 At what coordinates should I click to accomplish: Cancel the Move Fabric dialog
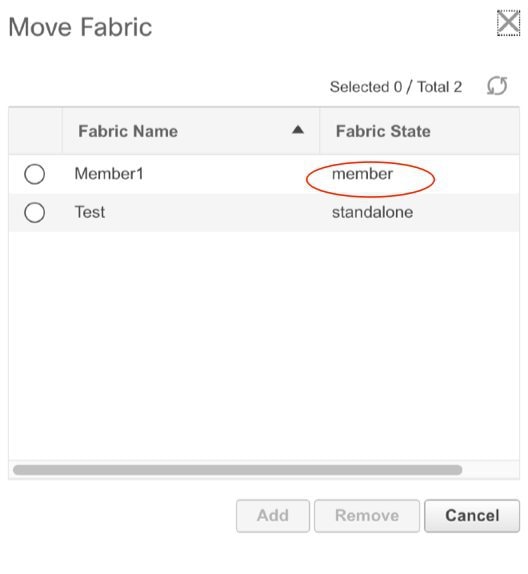472,515
